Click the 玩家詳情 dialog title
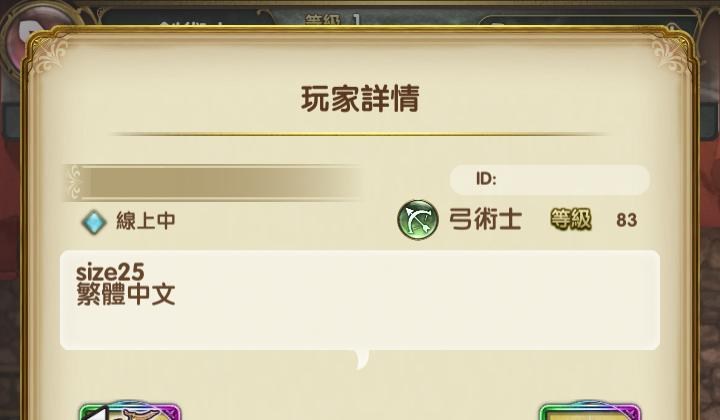 tap(360, 99)
